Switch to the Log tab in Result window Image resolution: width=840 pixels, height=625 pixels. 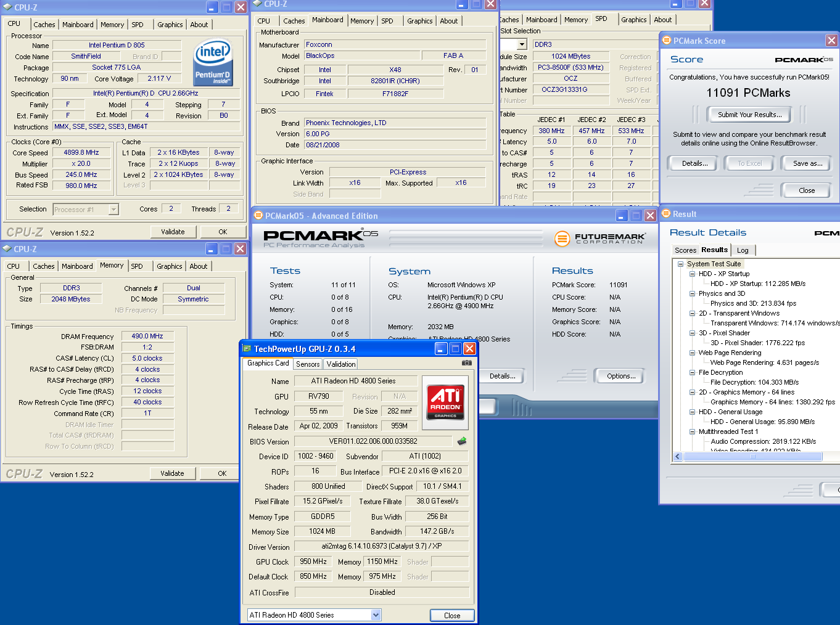[743, 250]
